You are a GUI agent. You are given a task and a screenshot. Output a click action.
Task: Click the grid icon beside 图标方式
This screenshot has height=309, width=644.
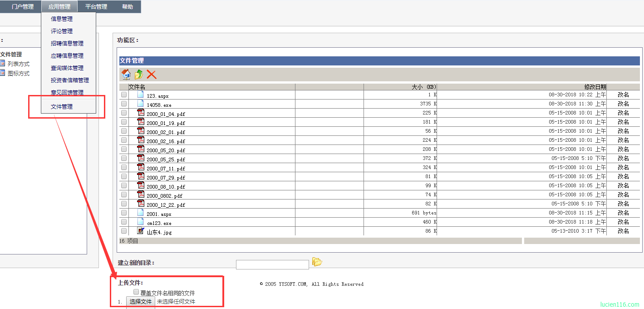pyautogui.click(x=2, y=73)
